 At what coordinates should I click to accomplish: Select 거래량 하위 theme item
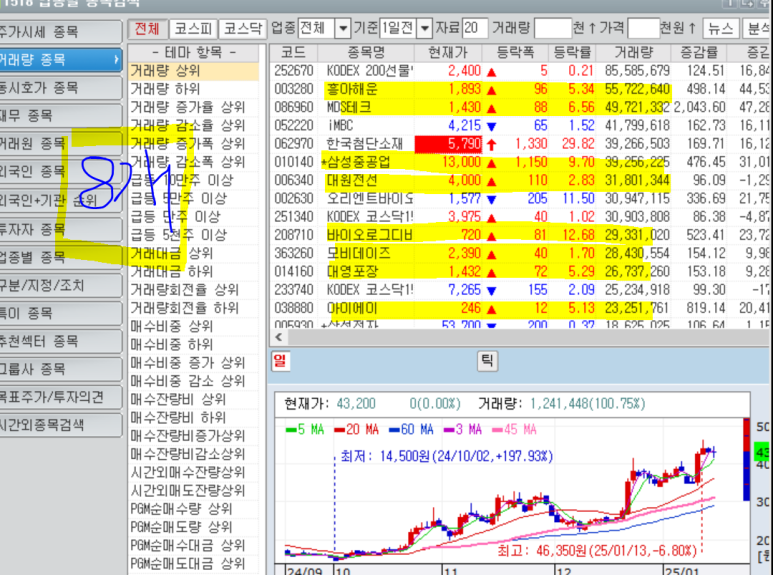194,89
